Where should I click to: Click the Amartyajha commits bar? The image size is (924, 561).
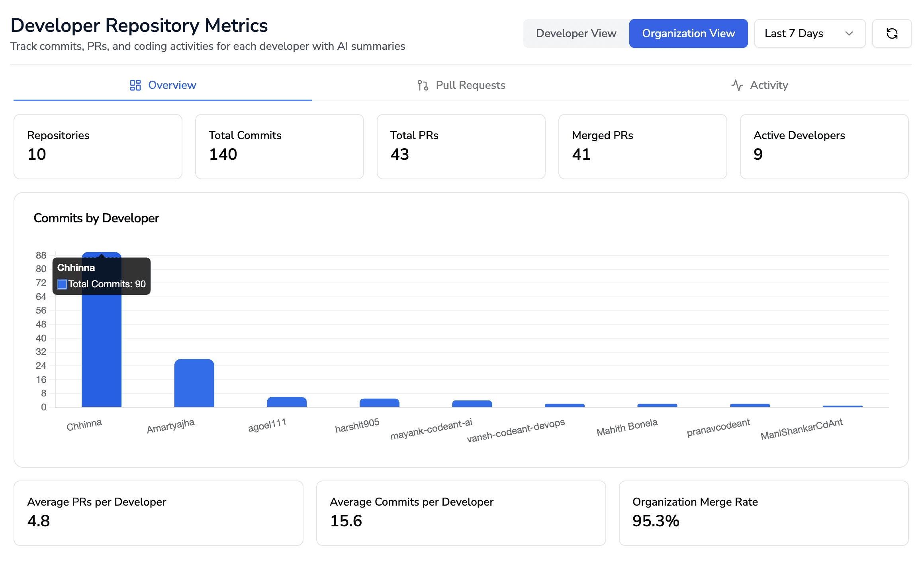point(194,383)
